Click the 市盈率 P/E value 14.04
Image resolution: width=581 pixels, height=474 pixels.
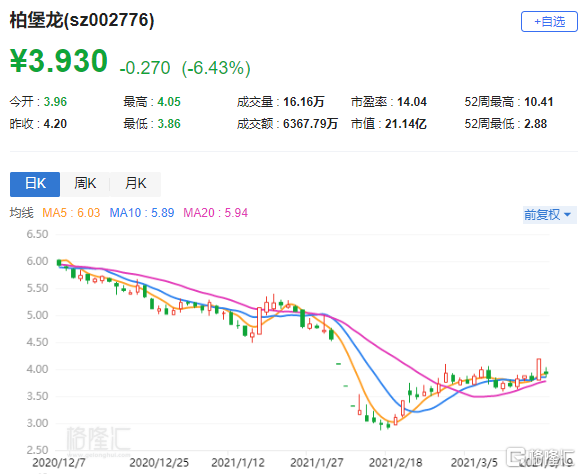pyautogui.click(x=412, y=102)
